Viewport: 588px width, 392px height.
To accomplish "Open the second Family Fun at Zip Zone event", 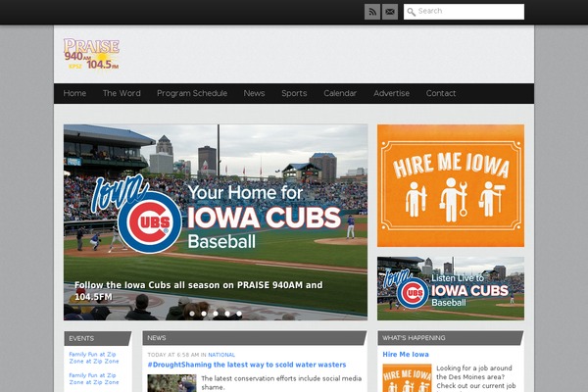I will click(x=94, y=378).
